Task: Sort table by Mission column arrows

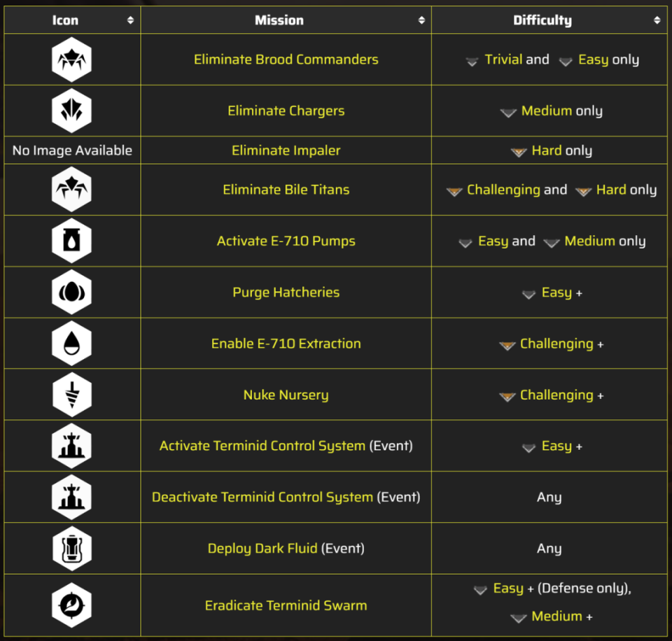Action: pyautogui.click(x=421, y=20)
